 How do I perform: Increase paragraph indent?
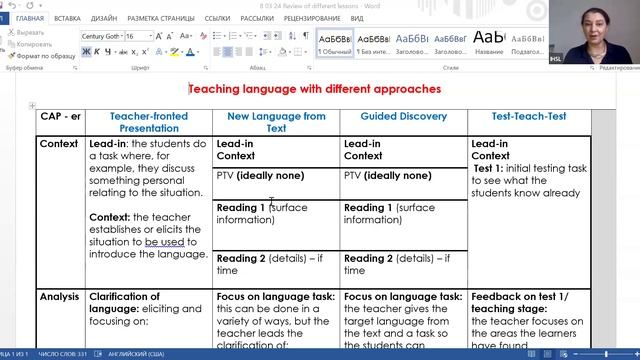tap(278, 36)
